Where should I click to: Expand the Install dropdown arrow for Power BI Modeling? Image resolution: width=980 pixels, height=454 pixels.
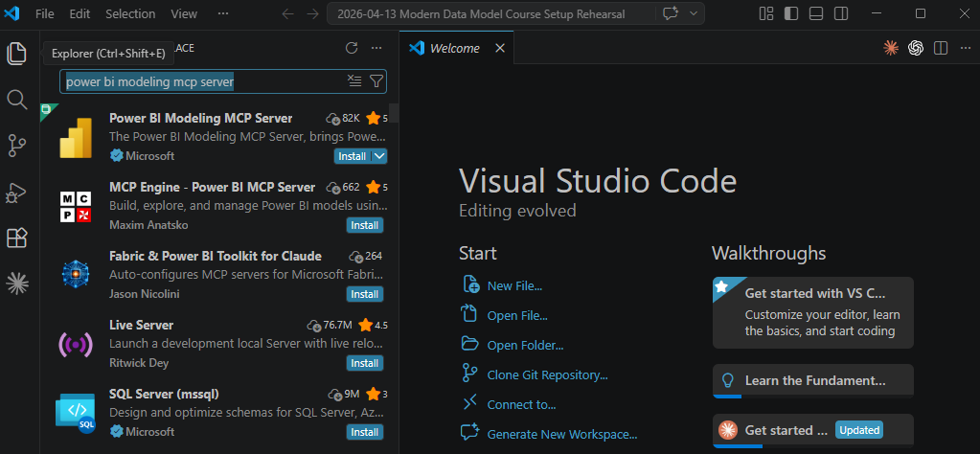tap(379, 156)
